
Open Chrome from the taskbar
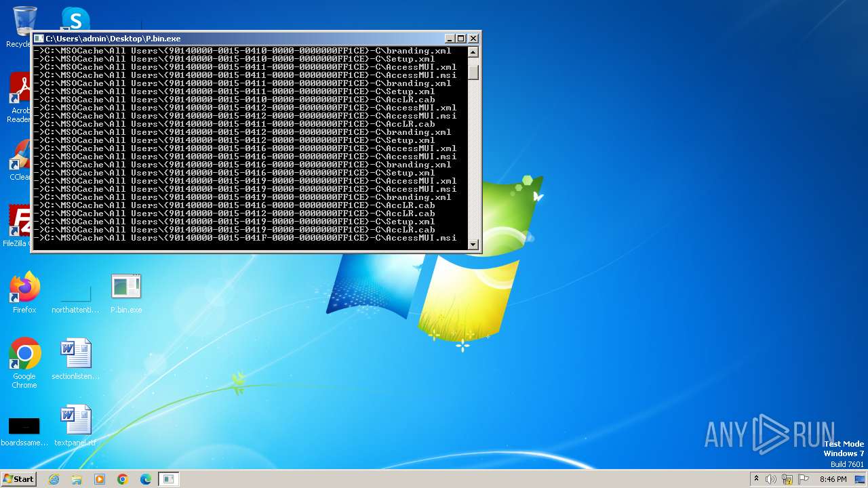[123, 479]
